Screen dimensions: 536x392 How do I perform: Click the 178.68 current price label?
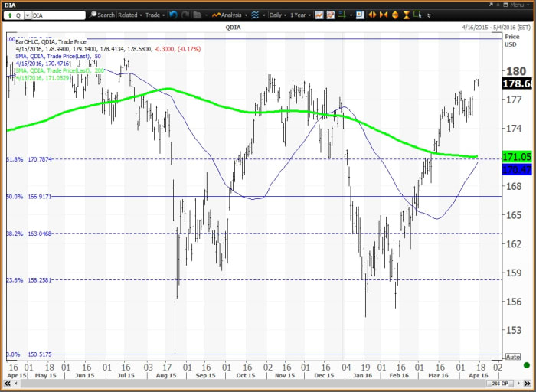tap(517, 83)
